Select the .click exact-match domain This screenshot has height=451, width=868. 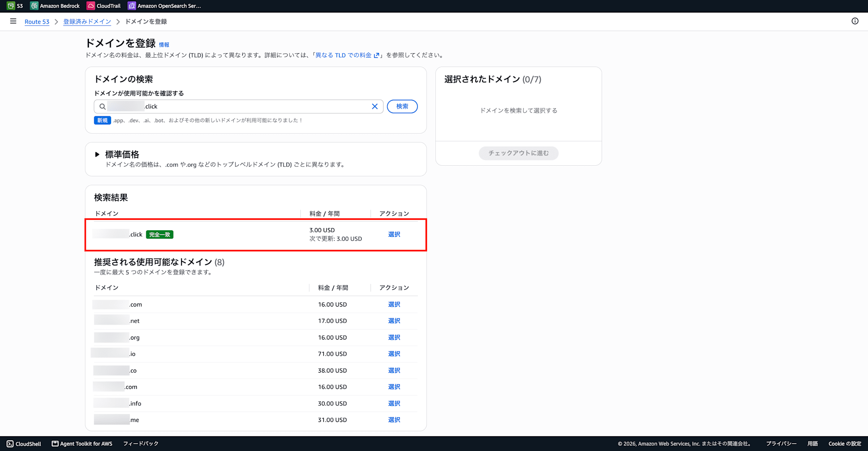tap(394, 234)
